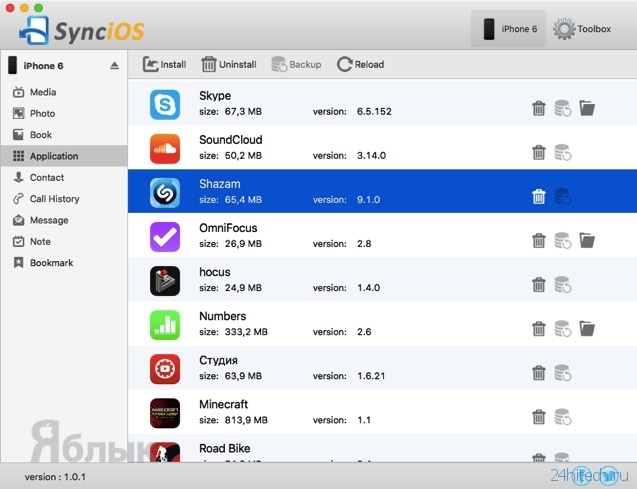Select the iPhone 6 device tab at top
Image resolution: width=637 pixels, height=489 pixels.
tap(508, 29)
